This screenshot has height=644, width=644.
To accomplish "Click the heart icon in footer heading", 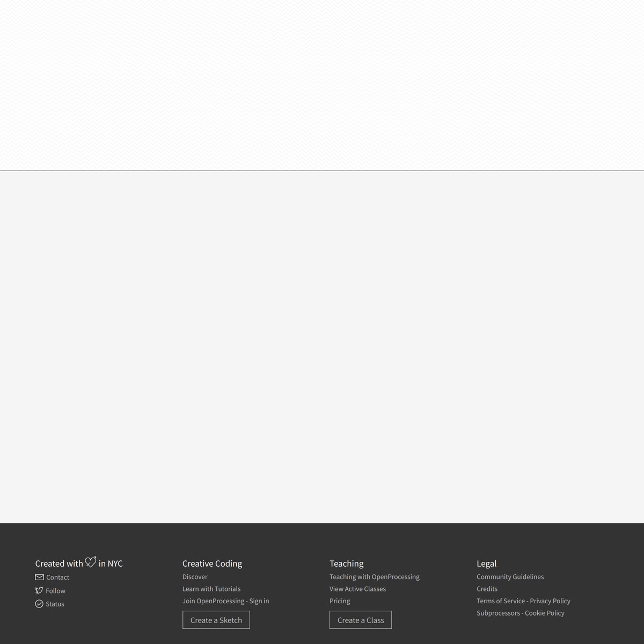I will tap(91, 562).
